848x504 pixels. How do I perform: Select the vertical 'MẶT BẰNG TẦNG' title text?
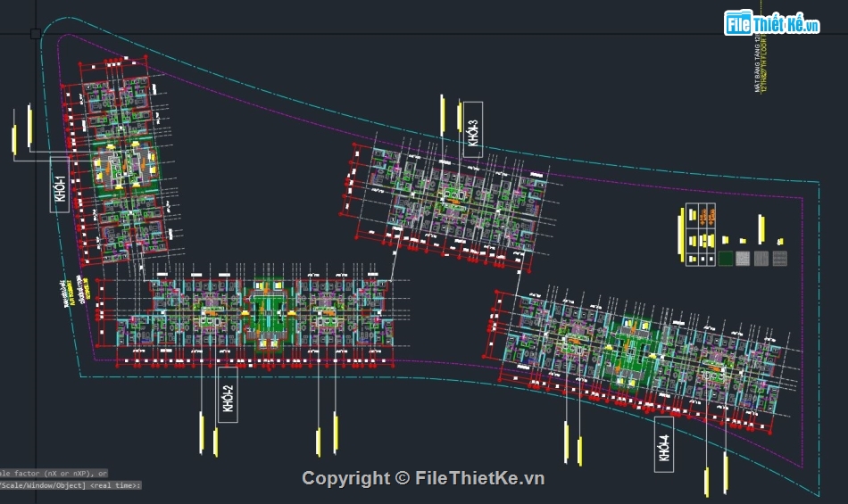coord(758,63)
